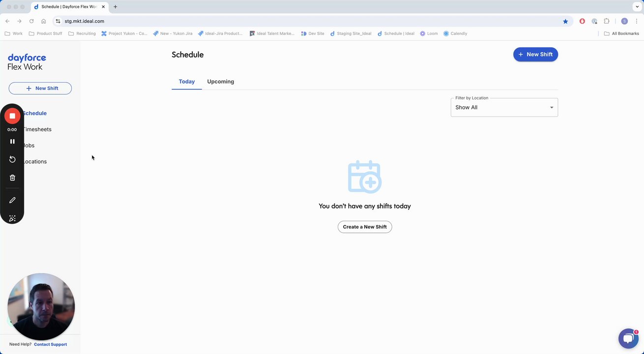The image size is (644, 354).
Task: Open Staging Site_Ideal bookmark
Action: (x=351, y=33)
